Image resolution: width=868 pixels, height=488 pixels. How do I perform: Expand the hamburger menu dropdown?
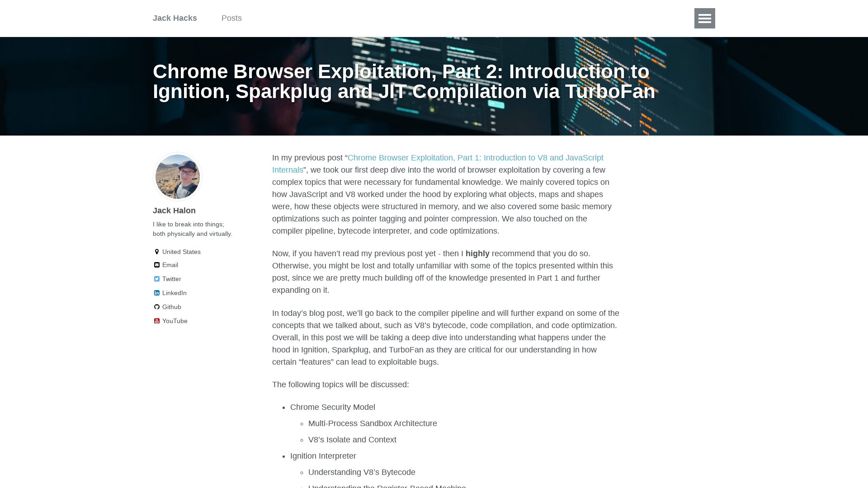point(705,18)
